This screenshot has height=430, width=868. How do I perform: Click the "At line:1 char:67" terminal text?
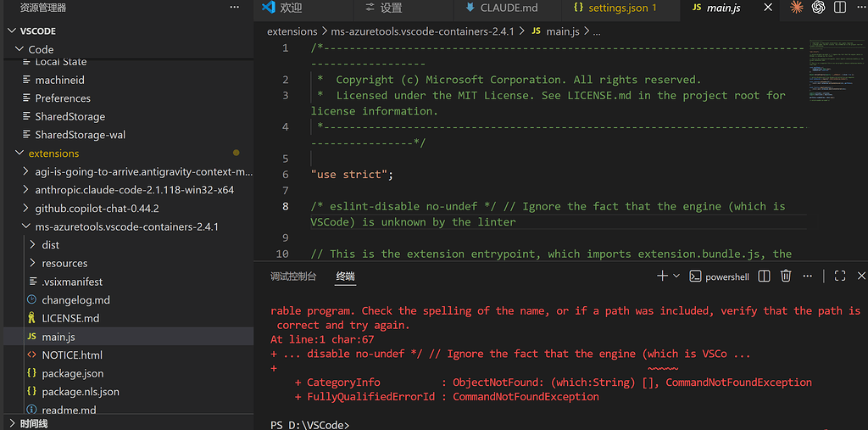point(323,339)
